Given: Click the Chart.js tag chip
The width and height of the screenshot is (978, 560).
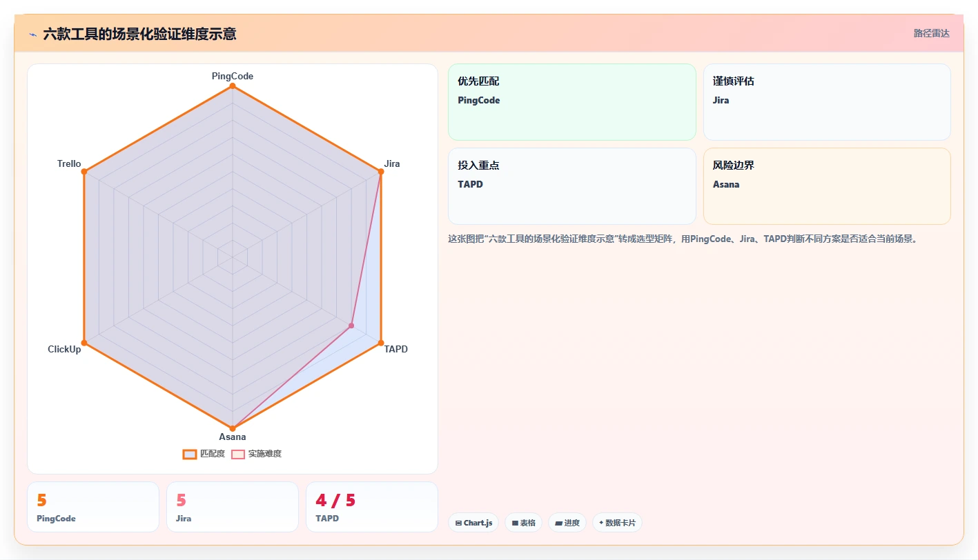Looking at the screenshot, I should (473, 523).
